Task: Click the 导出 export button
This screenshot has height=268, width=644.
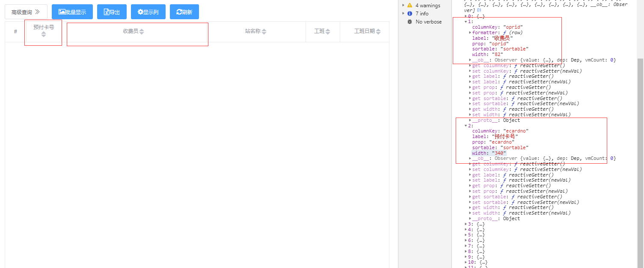Action: tap(112, 12)
